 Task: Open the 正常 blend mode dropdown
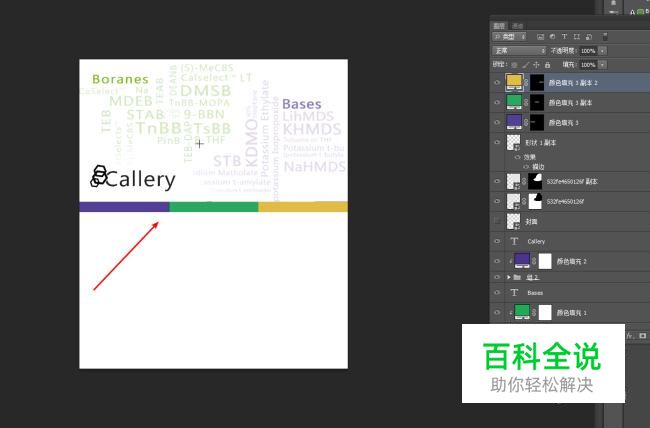click(x=519, y=51)
